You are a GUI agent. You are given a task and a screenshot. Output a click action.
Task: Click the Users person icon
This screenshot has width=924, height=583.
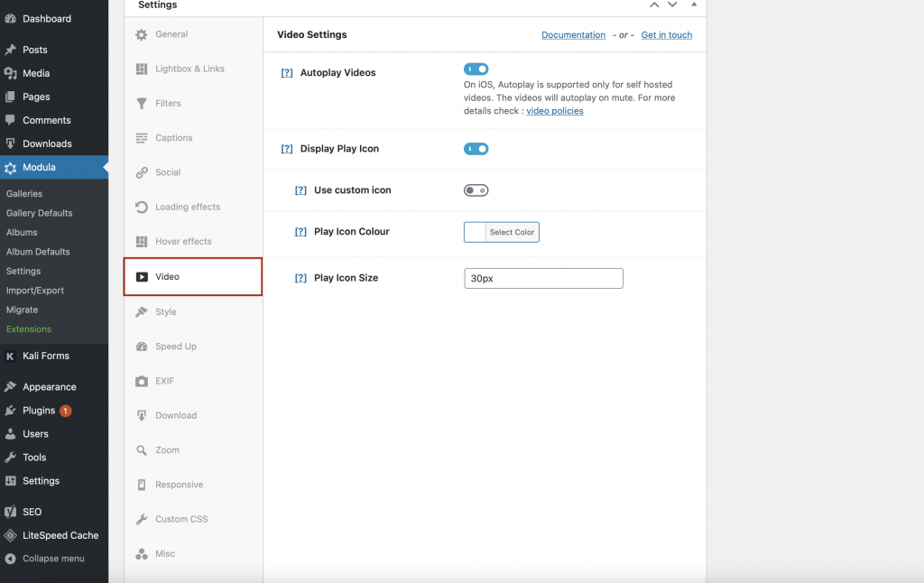(10, 434)
